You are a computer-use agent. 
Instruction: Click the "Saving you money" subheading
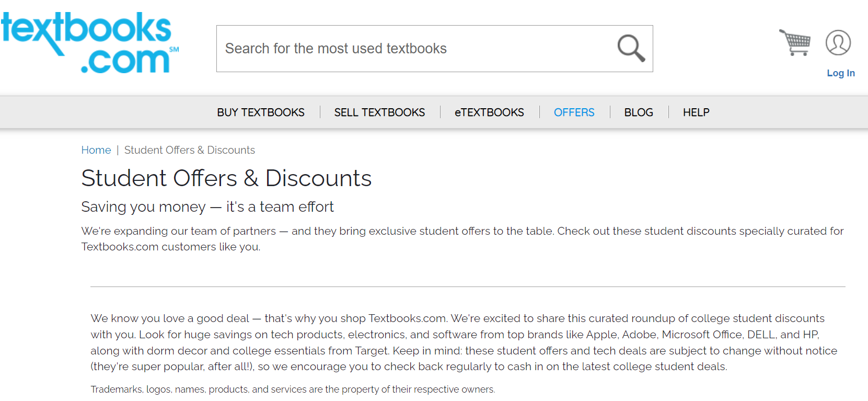207,207
